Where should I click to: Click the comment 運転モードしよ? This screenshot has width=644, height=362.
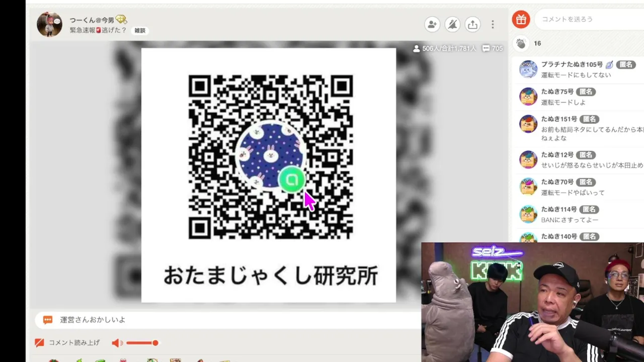click(563, 102)
